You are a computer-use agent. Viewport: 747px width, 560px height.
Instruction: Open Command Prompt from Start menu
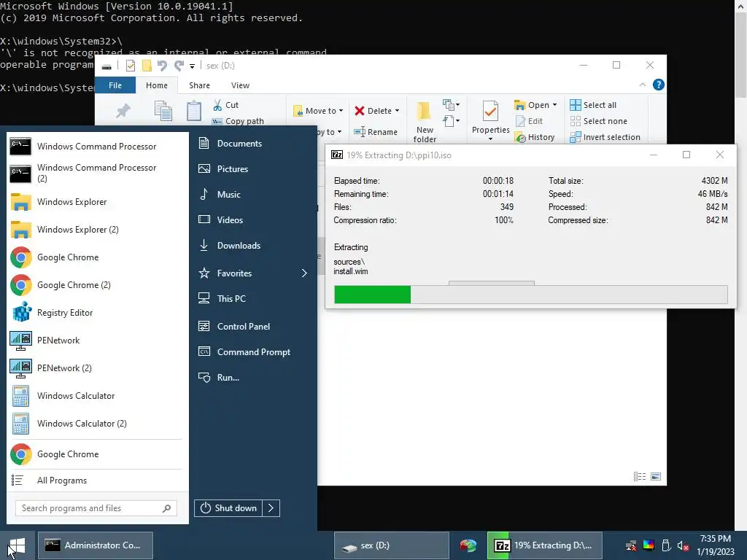pos(252,352)
